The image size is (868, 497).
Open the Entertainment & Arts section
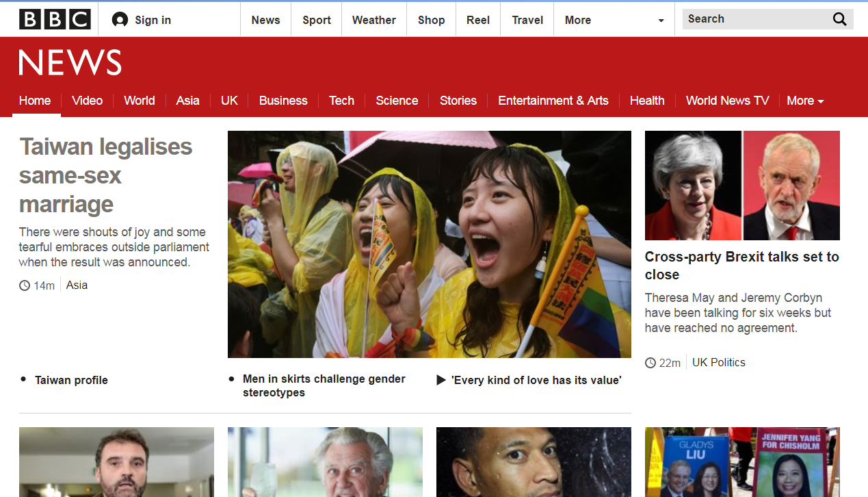(553, 101)
